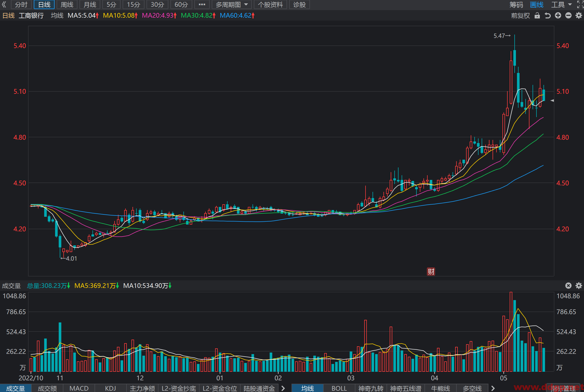Switch to 30分 period

[x=157, y=4]
